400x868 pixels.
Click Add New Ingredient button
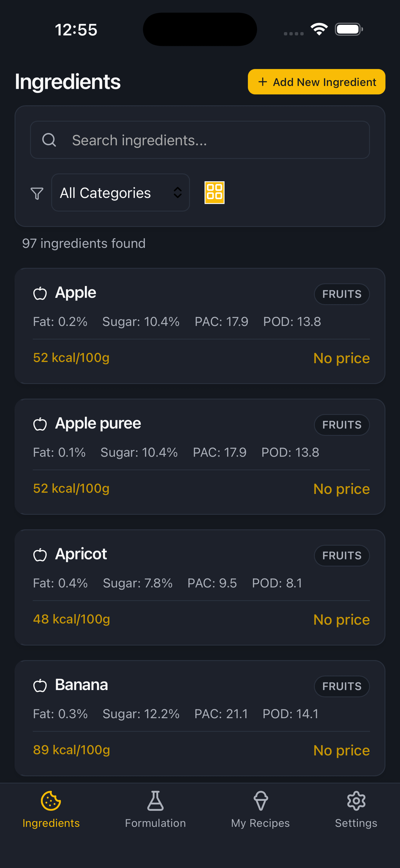pyautogui.click(x=316, y=82)
